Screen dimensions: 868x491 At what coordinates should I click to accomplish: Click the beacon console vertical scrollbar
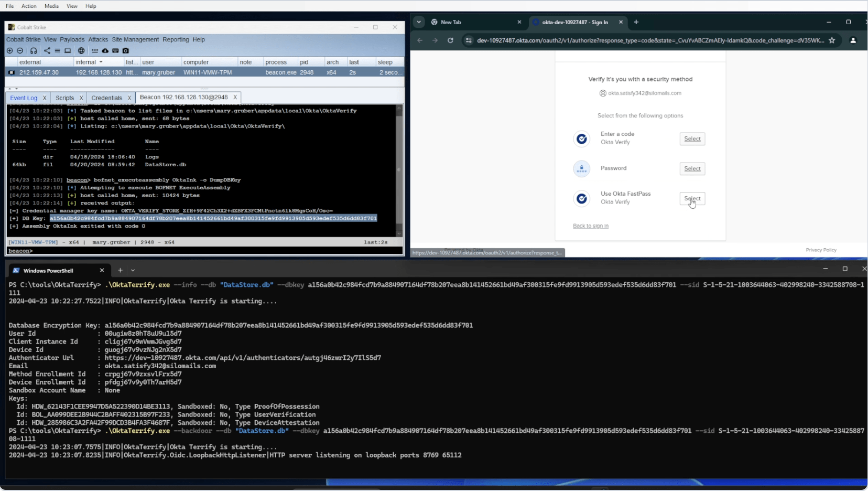coord(399,169)
